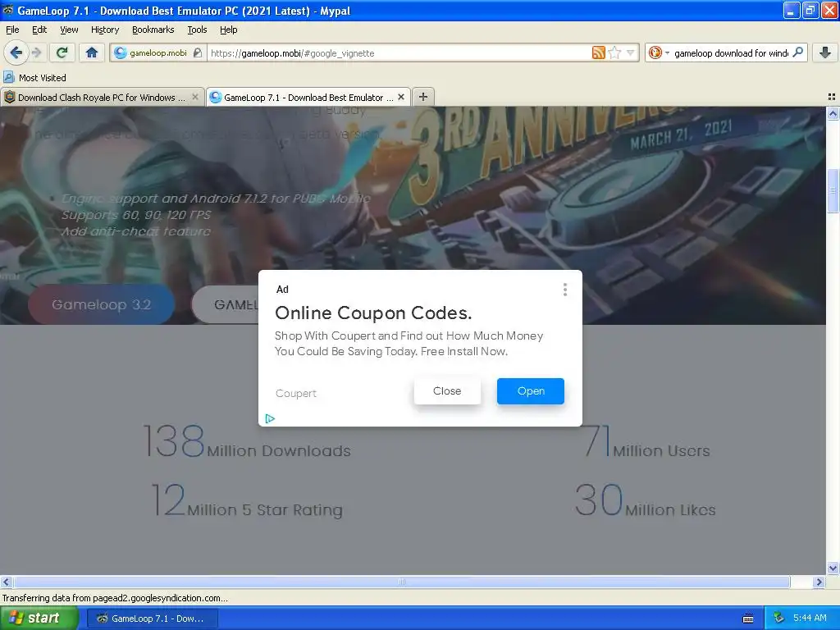
Task: Click the Coupert advertiser name
Action: 295,393
